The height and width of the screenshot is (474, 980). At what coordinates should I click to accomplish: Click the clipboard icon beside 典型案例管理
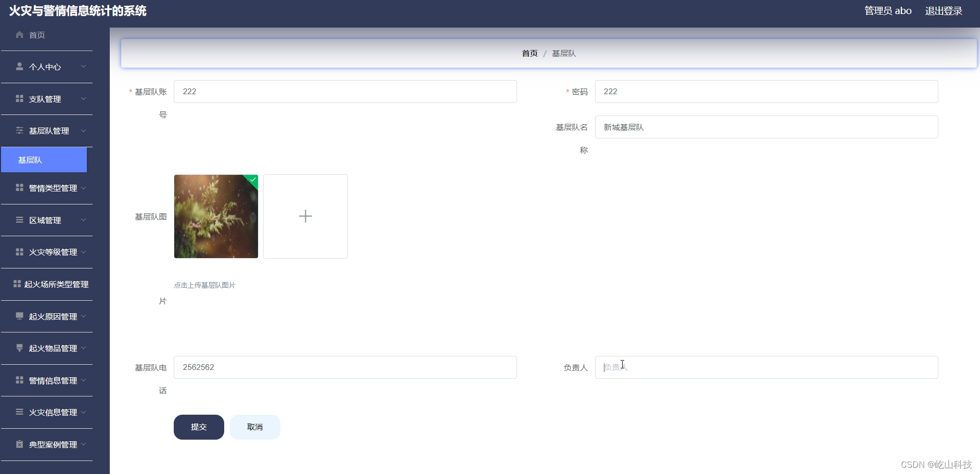(x=20, y=444)
